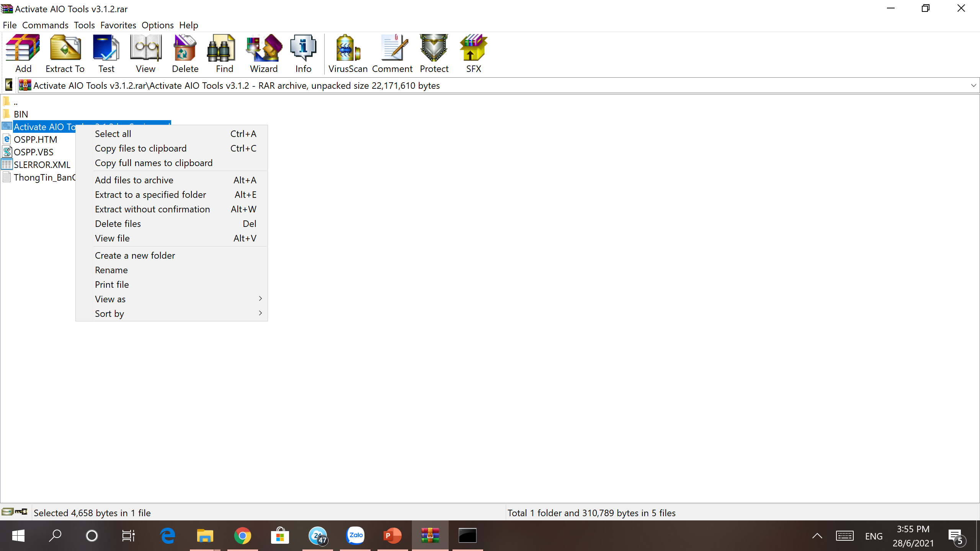The height and width of the screenshot is (551, 980).
Task: Open Microsoft Edge from taskbar
Action: (168, 536)
